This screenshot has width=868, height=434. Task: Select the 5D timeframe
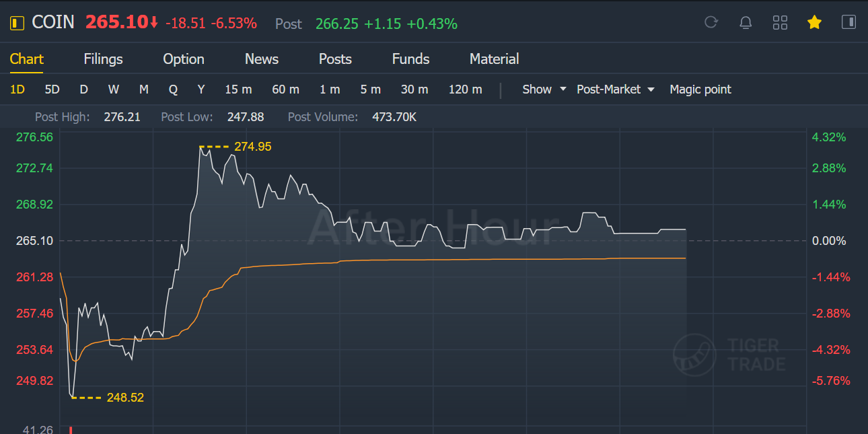coord(52,89)
